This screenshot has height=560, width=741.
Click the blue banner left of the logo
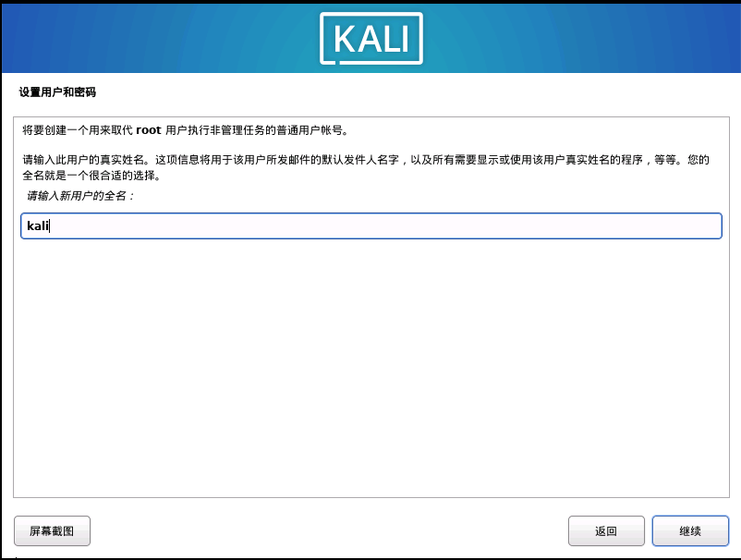pos(161,38)
